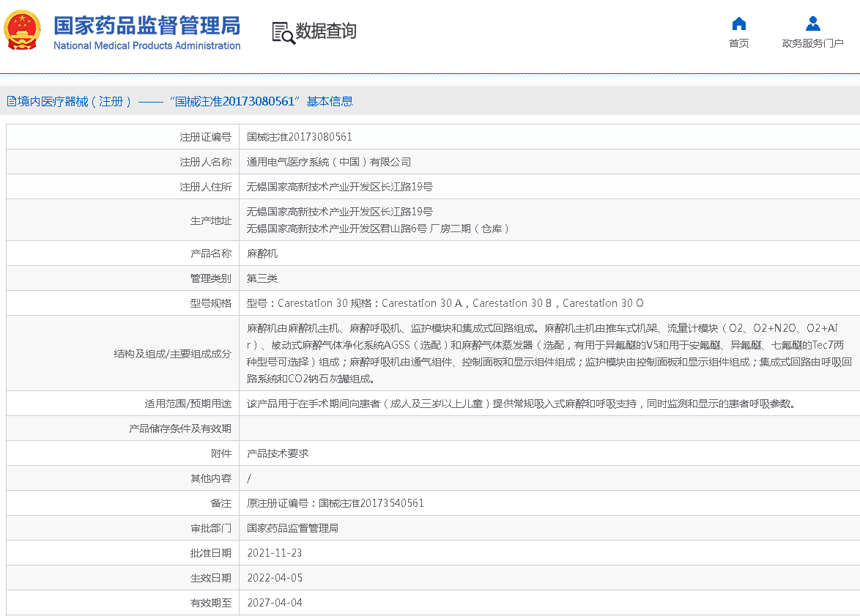This screenshot has width=860, height=616.
Task: Open the 首页 link text
Action: pyautogui.click(x=738, y=43)
